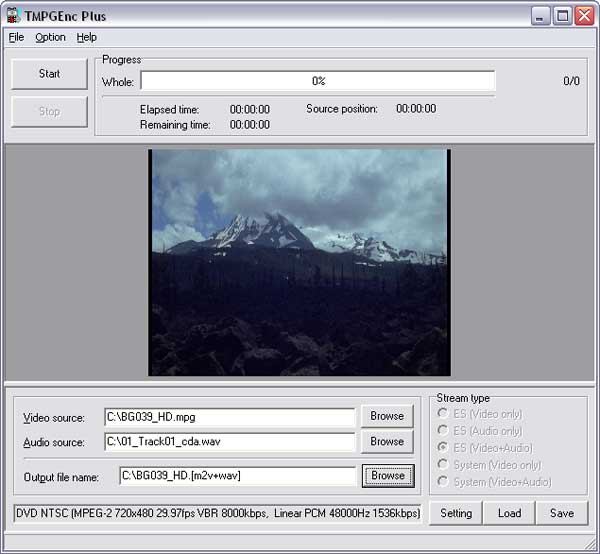600x554 pixels.
Task: Minimize the TMPGEnc Plus window
Action: point(540,16)
